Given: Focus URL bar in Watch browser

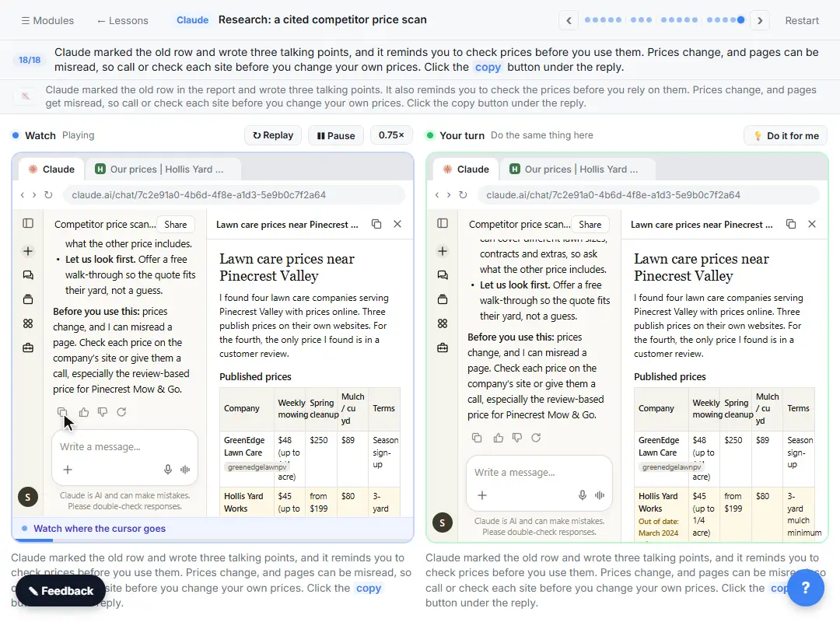Looking at the screenshot, I should (234, 195).
